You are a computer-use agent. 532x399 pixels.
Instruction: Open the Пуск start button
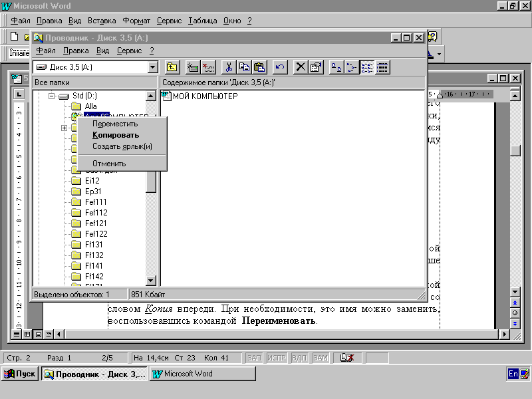coord(20,374)
